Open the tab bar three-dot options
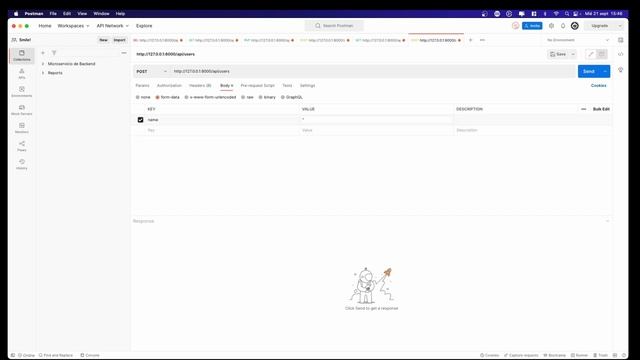 click(482, 40)
